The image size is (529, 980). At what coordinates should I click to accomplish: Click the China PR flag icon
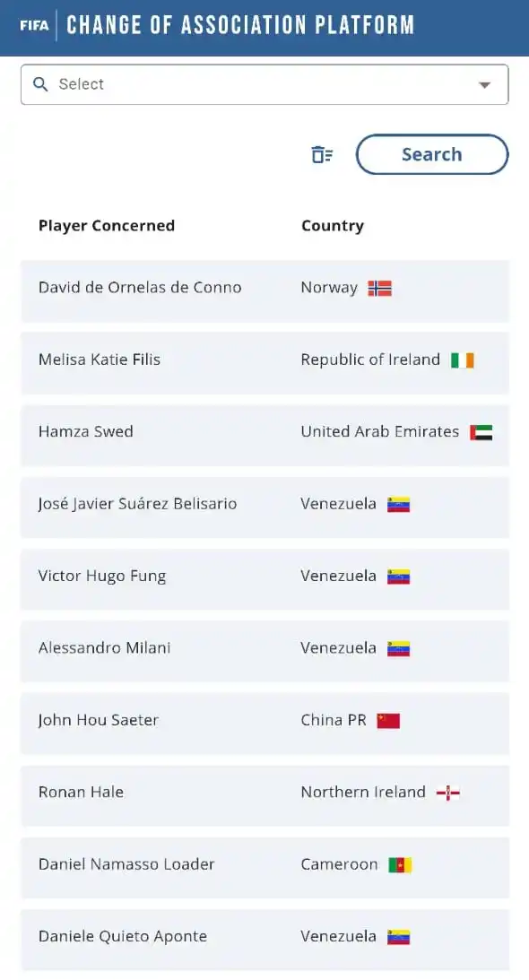[388, 721]
